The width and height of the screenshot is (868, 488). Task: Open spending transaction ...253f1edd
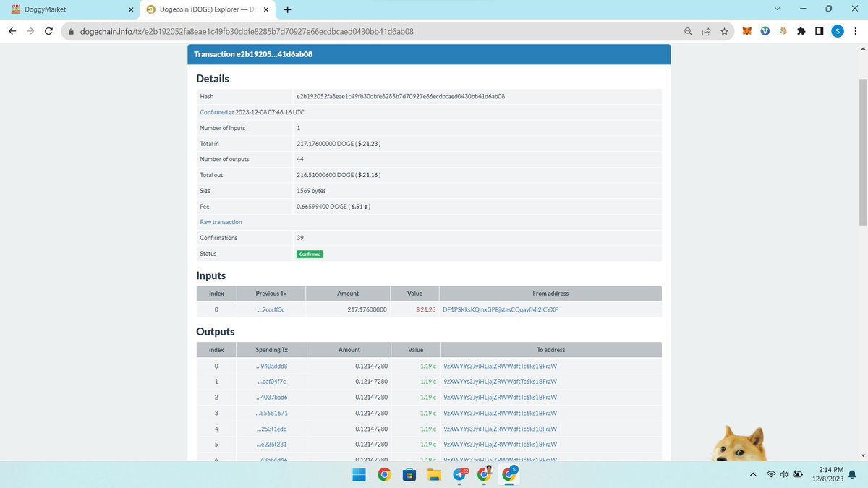(272, 429)
